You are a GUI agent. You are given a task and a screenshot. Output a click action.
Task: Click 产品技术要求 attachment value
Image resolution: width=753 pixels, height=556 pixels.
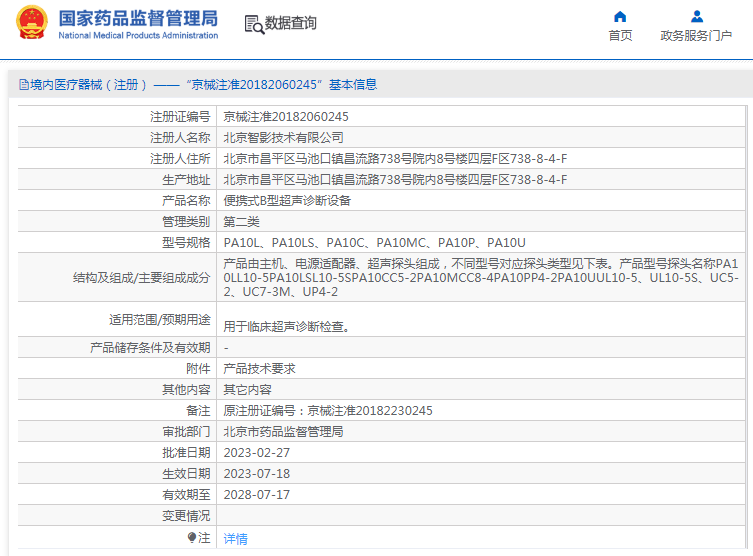[259, 369]
